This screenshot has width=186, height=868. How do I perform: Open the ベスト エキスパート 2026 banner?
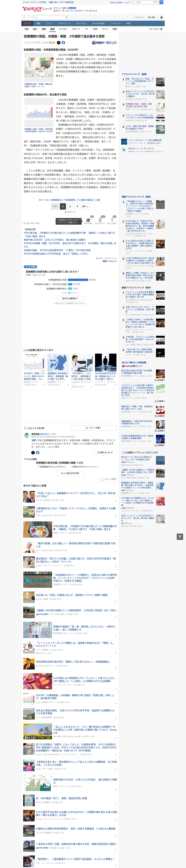click(x=143, y=141)
